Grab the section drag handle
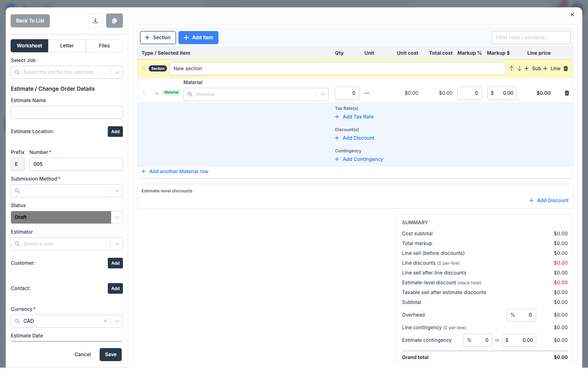 tap(143, 69)
